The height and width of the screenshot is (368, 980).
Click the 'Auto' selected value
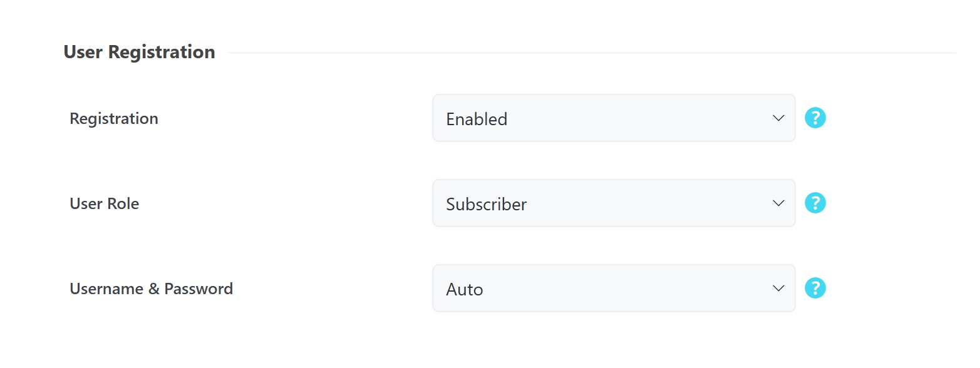click(x=465, y=289)
